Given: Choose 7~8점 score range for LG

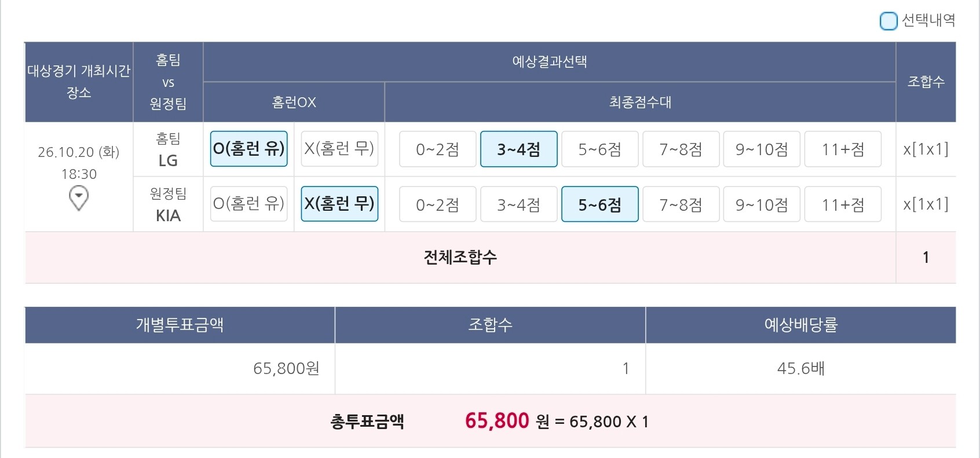Looking at the screenshot, I should tap(681, 149).
